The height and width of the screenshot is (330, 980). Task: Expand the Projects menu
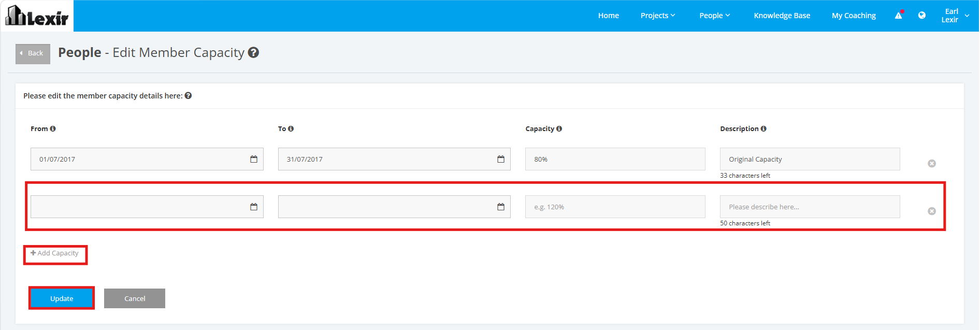[x=658, y=16]
